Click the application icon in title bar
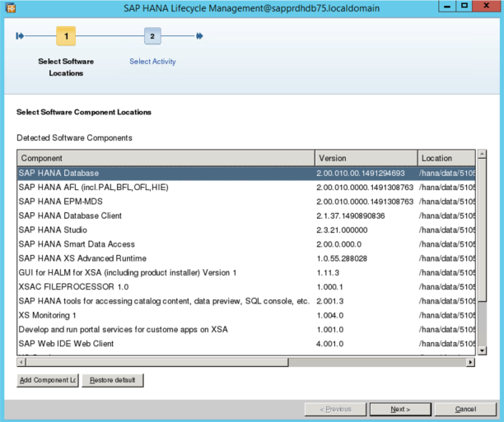Image resolution: width=504 pixels, height=422 pixels. [11, 8]
